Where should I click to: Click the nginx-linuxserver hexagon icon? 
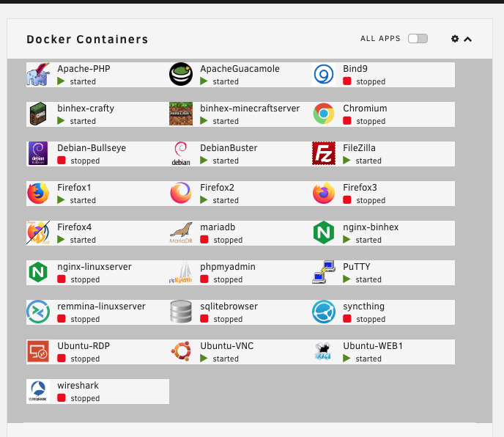38,272
